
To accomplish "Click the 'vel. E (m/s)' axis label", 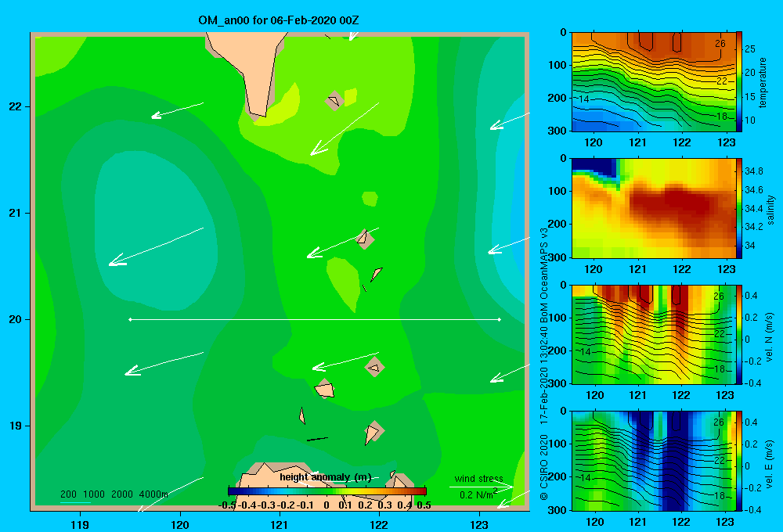I will (x=770, y=463).
